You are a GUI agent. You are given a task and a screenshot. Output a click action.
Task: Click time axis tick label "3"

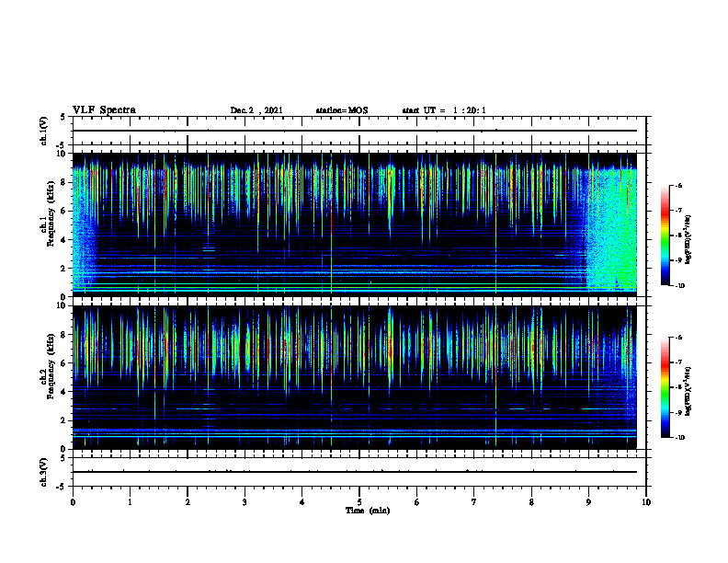coord(245,502)
